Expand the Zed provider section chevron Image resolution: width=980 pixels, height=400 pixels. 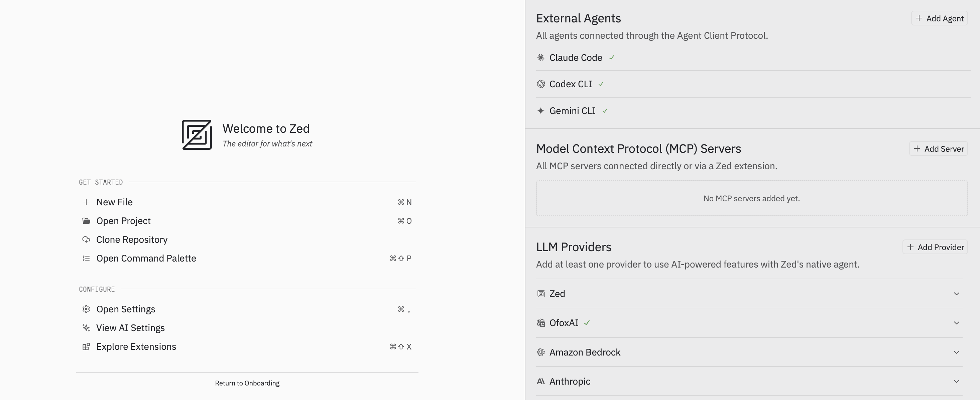click(956, 294)
